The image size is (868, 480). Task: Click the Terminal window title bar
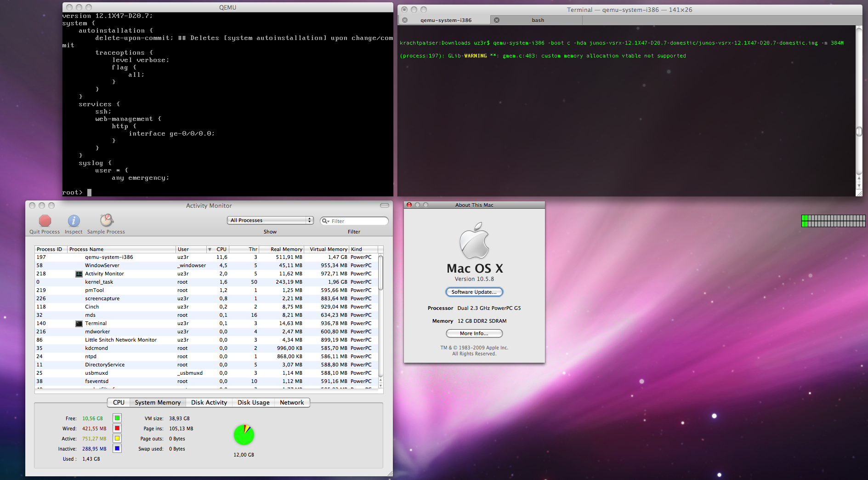click(x=630, y=10)
